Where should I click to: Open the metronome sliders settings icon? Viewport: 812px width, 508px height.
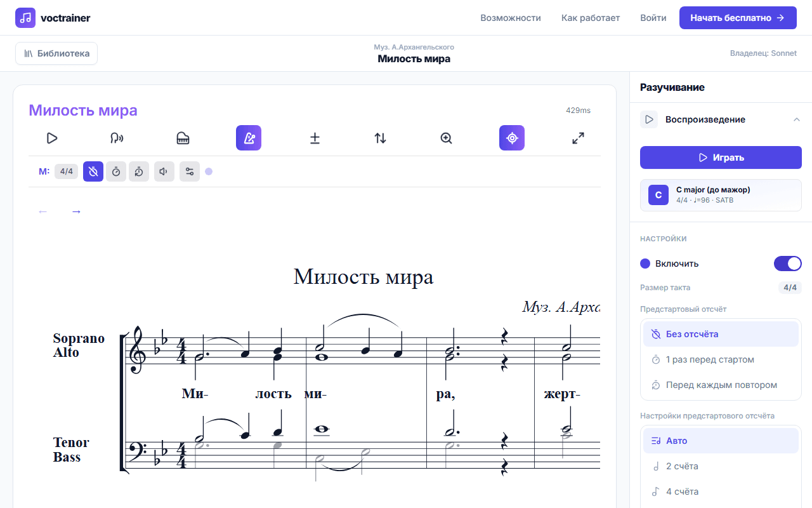(190, 171)
